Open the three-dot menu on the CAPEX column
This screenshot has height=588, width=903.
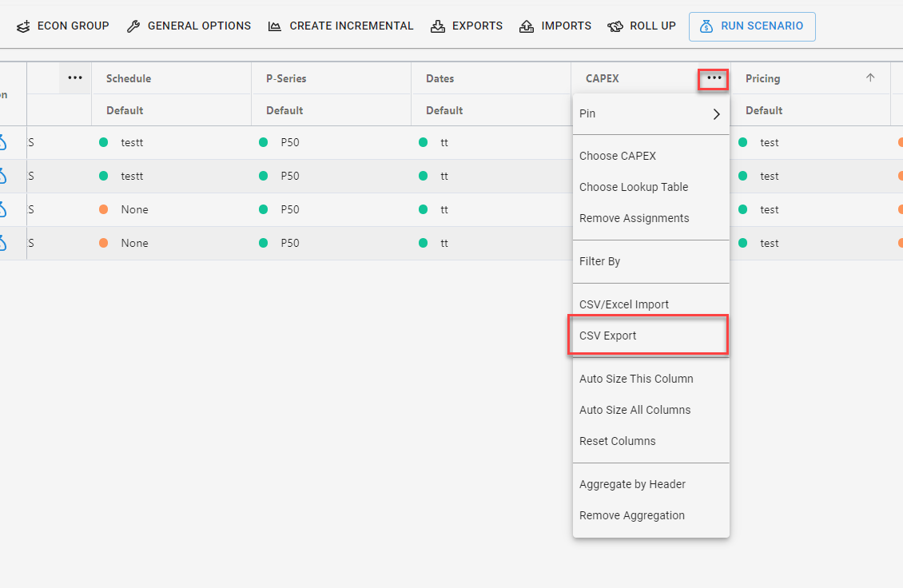(x=714, y=78)
